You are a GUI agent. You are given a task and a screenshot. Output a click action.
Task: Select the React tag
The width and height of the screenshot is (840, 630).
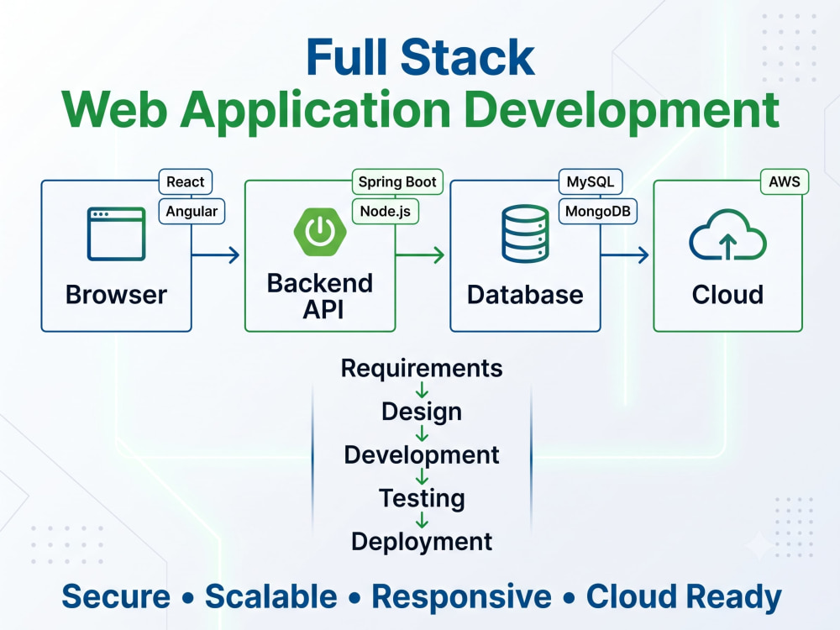point(186,181)
